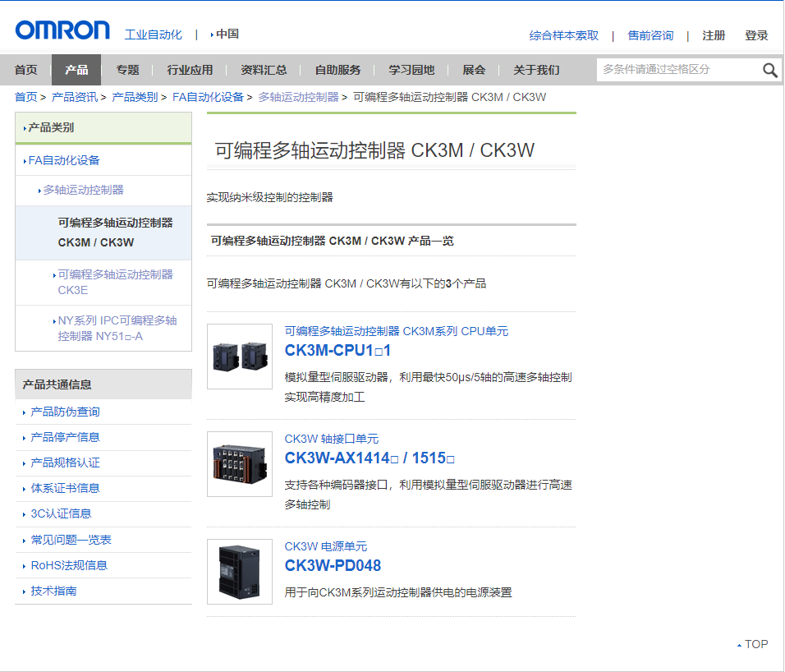Switch to the 首页 navigation tab
The image size is (785, 672).
point(25,70)
